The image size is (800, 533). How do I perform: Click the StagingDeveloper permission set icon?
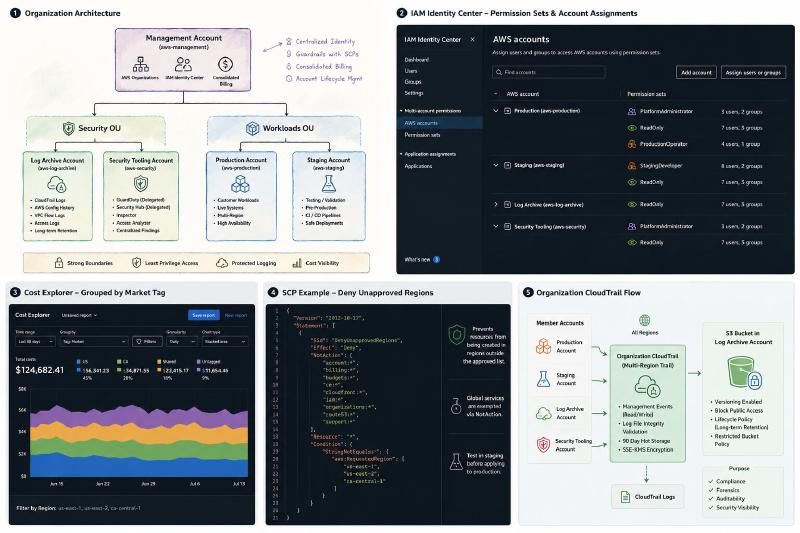[x=632, y=166]
